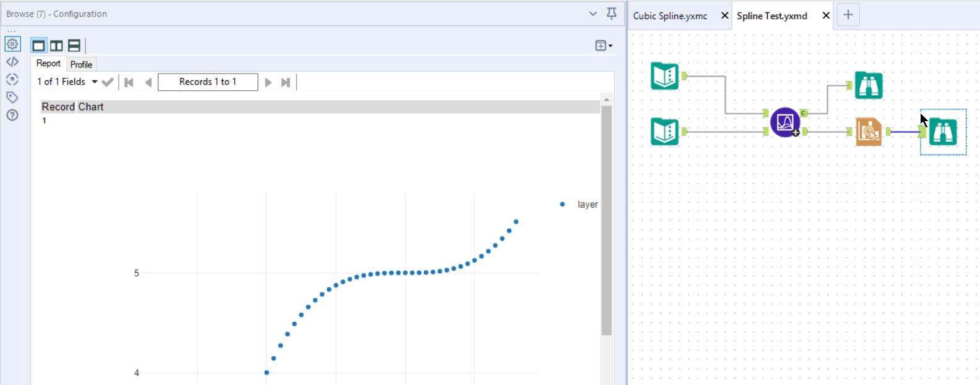
Task: Toggle stacked horizontal split view layout
Action: click(x=74, y=46)
